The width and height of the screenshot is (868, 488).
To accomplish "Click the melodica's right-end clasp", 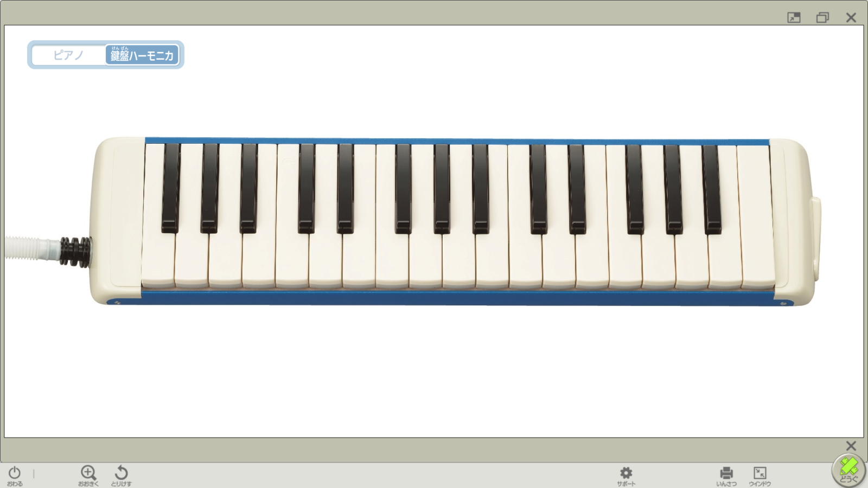I will [815, 239].
